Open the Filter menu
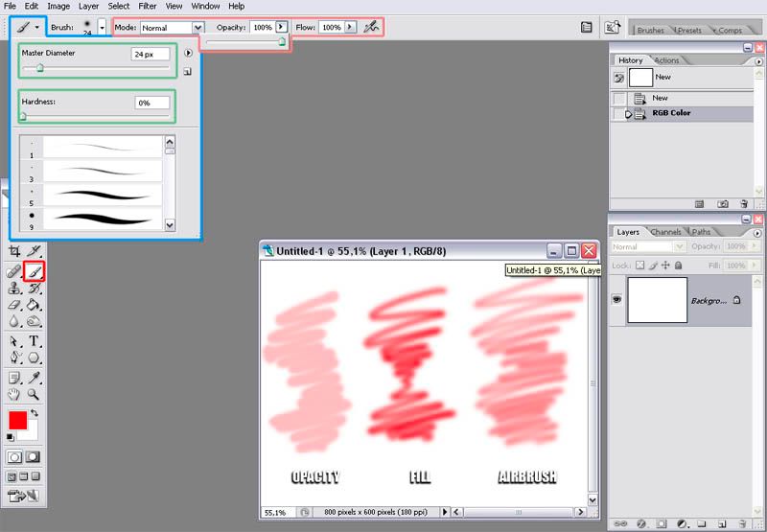 148,7
